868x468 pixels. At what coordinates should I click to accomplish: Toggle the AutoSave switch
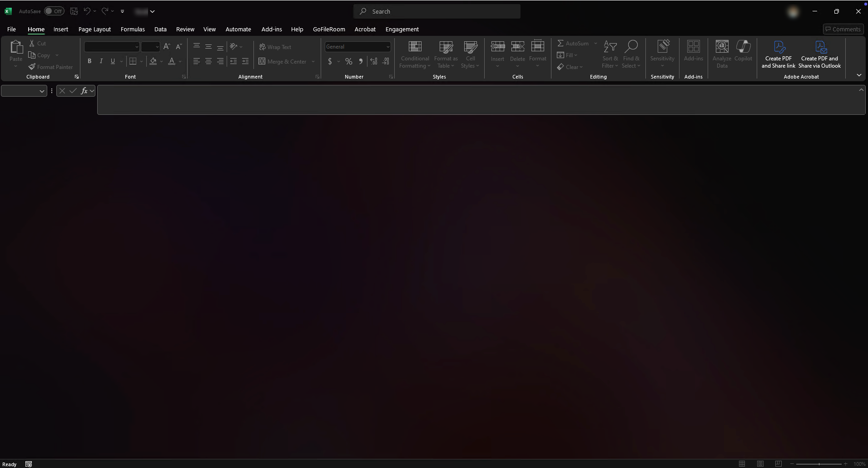pyautogui.click(x=54, y=11)
